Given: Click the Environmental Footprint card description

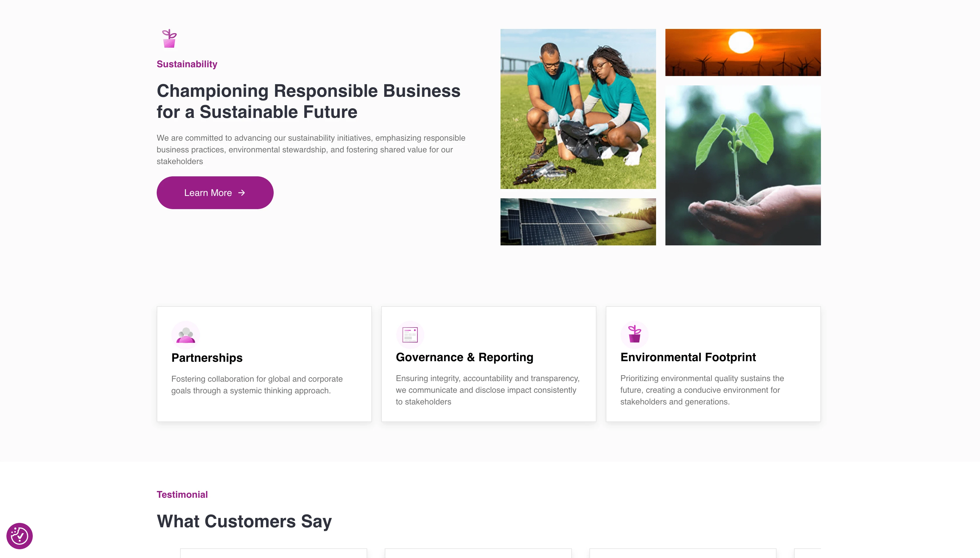Looking at the screenshot, I should coord(702,390).
